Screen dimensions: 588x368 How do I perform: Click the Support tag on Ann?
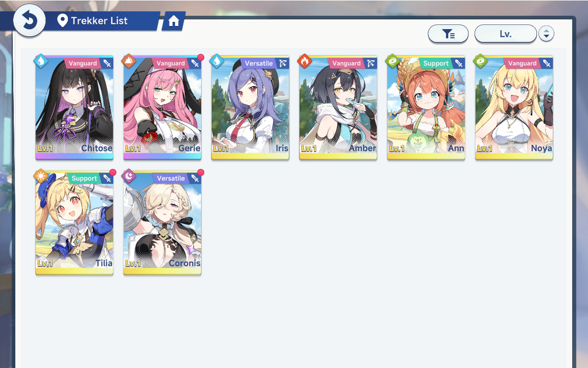tap(436, 63)
